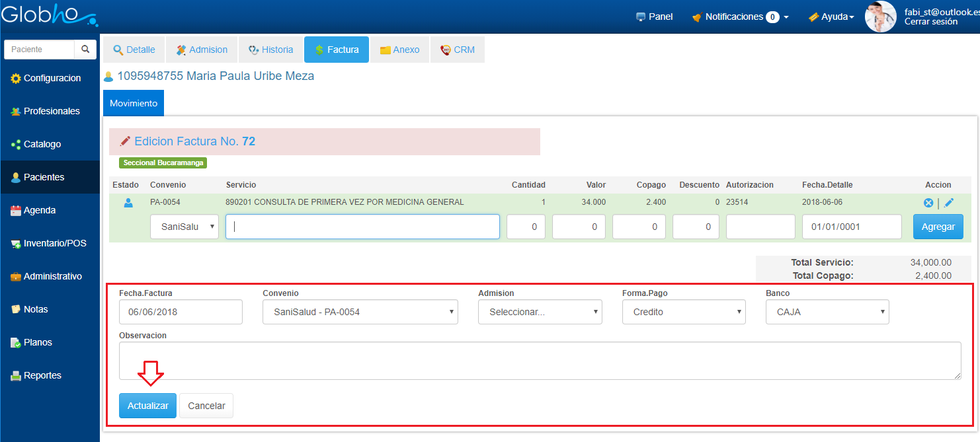
Task: Click the blue person Estado icon
Action: 128,203
